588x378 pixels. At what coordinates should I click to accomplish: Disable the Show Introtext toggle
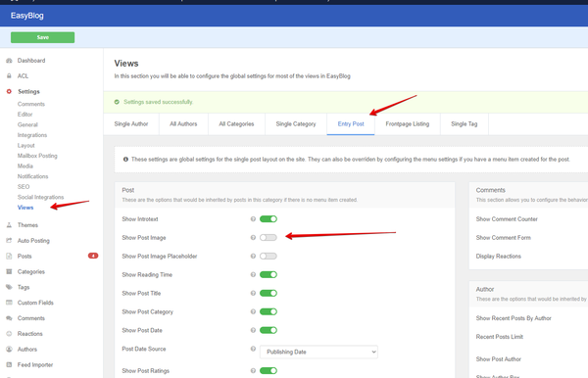[x=269, y=218]
